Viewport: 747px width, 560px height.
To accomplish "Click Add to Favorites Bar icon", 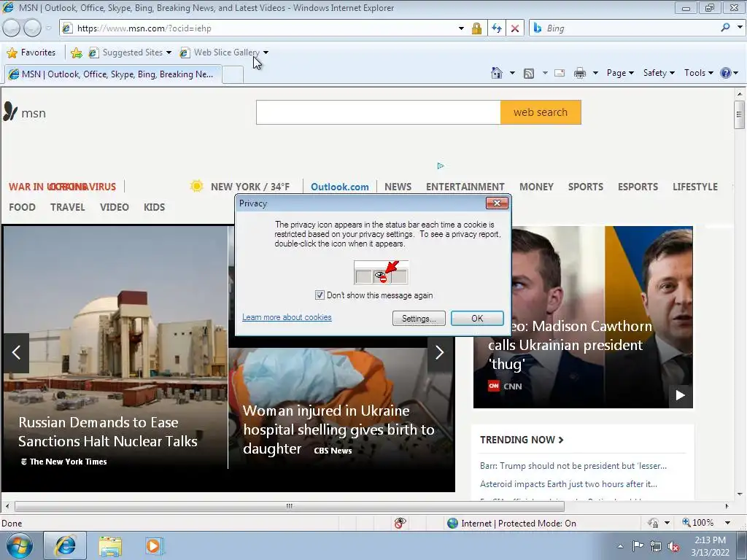I will [76, 52].
